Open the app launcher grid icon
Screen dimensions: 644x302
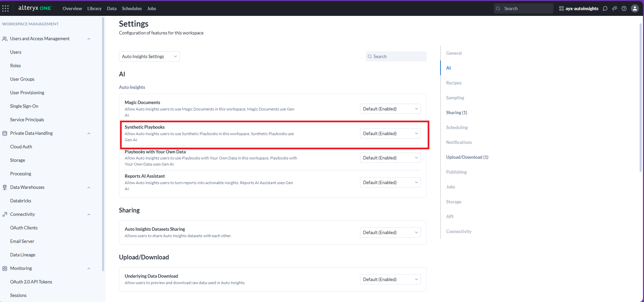5,8
